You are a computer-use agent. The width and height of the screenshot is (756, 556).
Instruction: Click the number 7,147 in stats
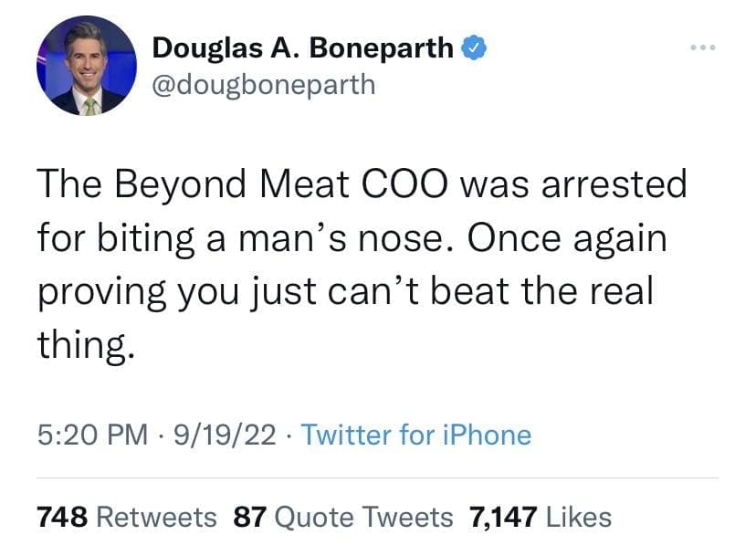pyautogui.click(x=502, y=517)
